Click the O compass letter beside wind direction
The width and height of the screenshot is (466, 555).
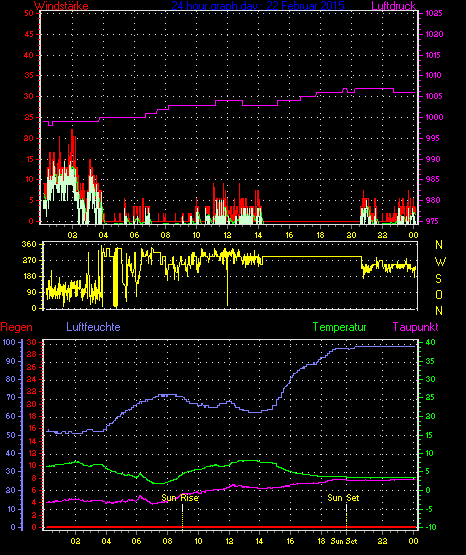(439, 294)
